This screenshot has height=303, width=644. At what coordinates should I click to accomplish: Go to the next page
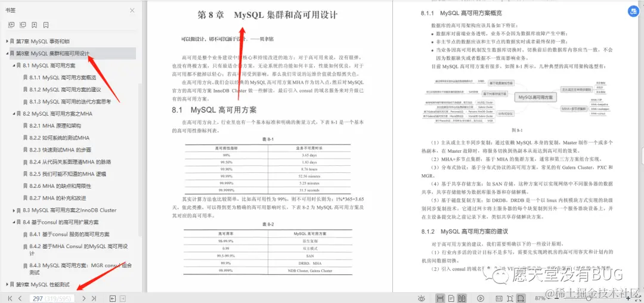(x=84, y=298)
